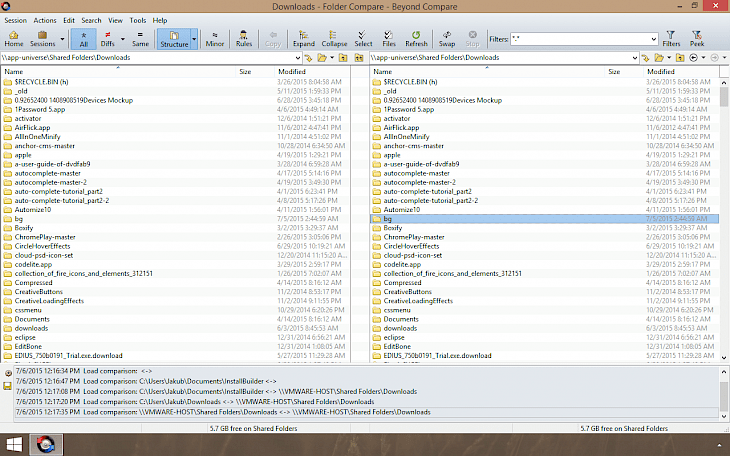Select Boxify folder in right pane
Viewport: 730px width, 456px height.
tap(392, 228)
